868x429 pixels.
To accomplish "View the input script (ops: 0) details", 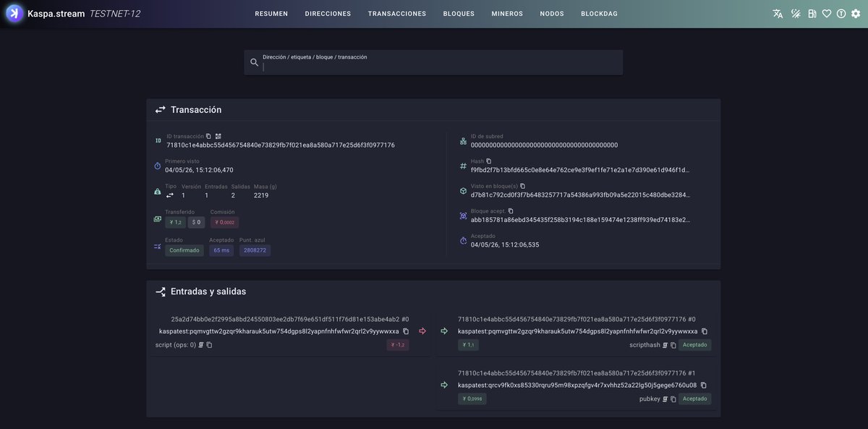I will [201, 345].
